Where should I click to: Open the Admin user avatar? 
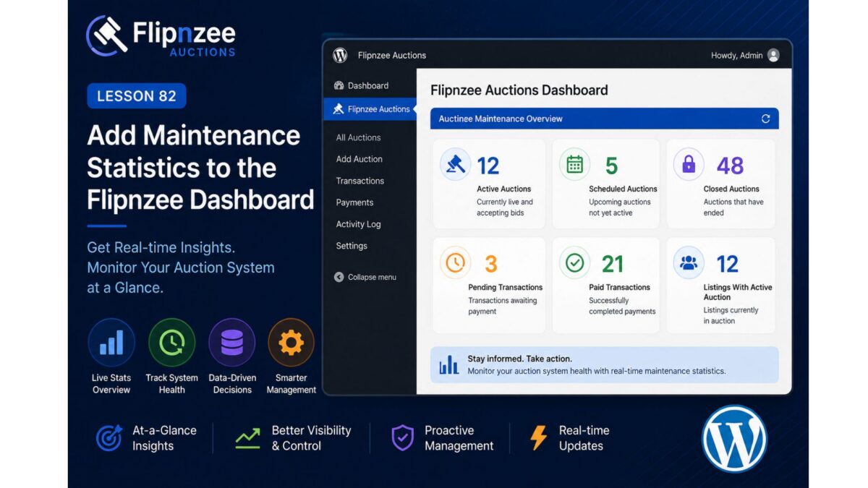[773, 56]
